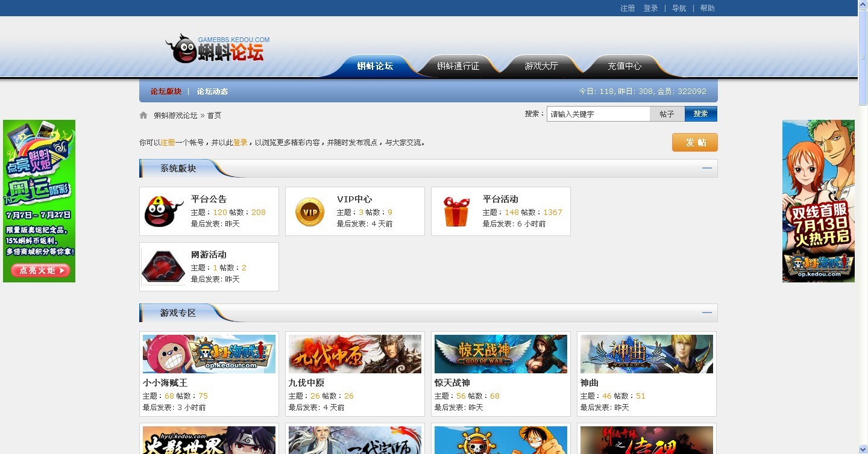Screen dimensions: 868x454
Task: Open 导航 in the top bar
Action: 679,8
